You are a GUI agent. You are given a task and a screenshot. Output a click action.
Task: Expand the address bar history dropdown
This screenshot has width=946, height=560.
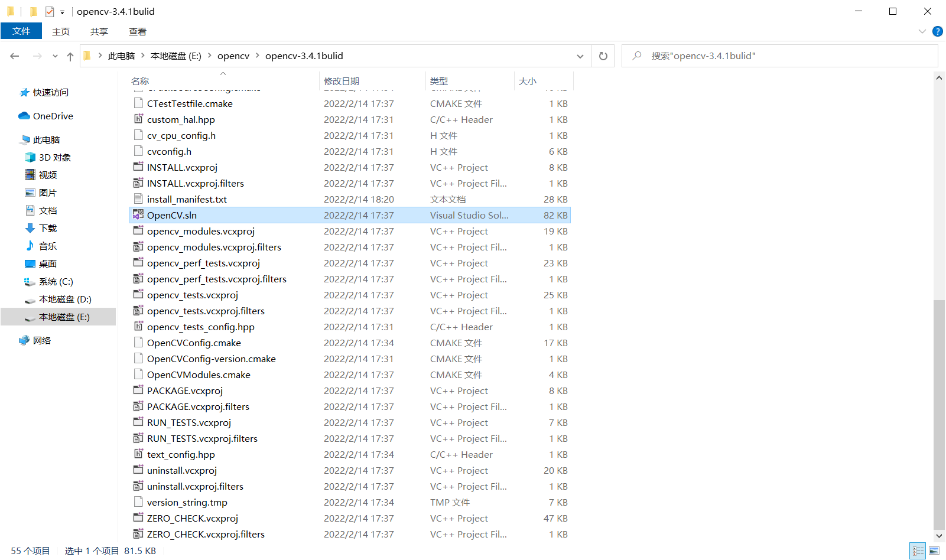tap(580, 56)
